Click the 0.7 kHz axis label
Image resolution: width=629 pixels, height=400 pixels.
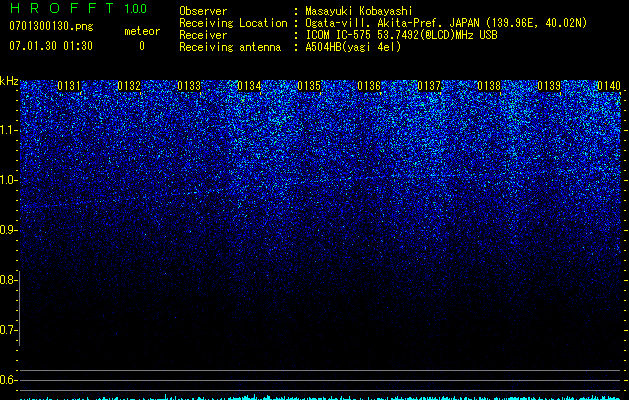[x=8, y=330]
